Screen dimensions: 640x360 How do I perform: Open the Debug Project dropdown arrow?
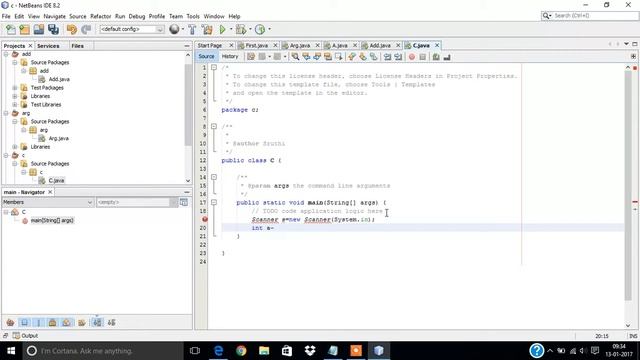coord(250,29)
